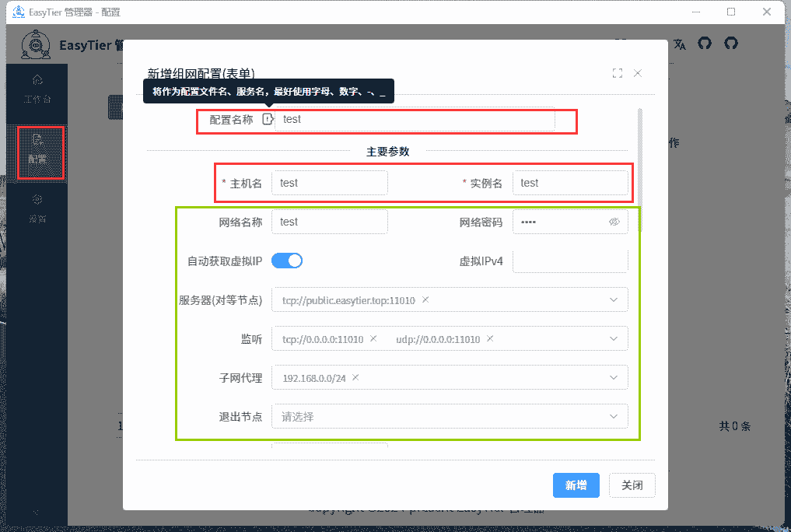Image resolution: width=791 pixels, height=532 pixels.
Task: Open the 设置 section in sidebar
Action: coord(37,206)
